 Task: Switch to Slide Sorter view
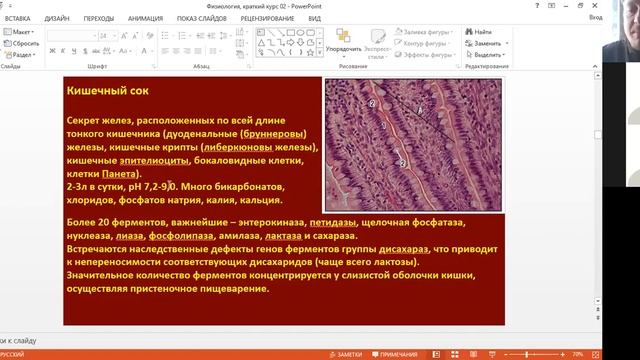[455, 354]
